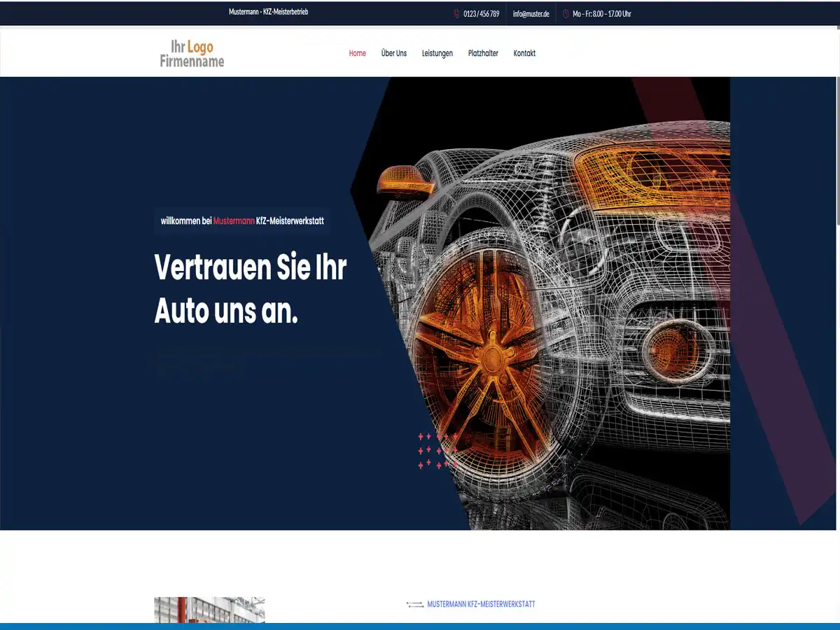This screenshot has width=840, height=630.
Task: Select the Home navigation item
Action: (x=357, y=53)
